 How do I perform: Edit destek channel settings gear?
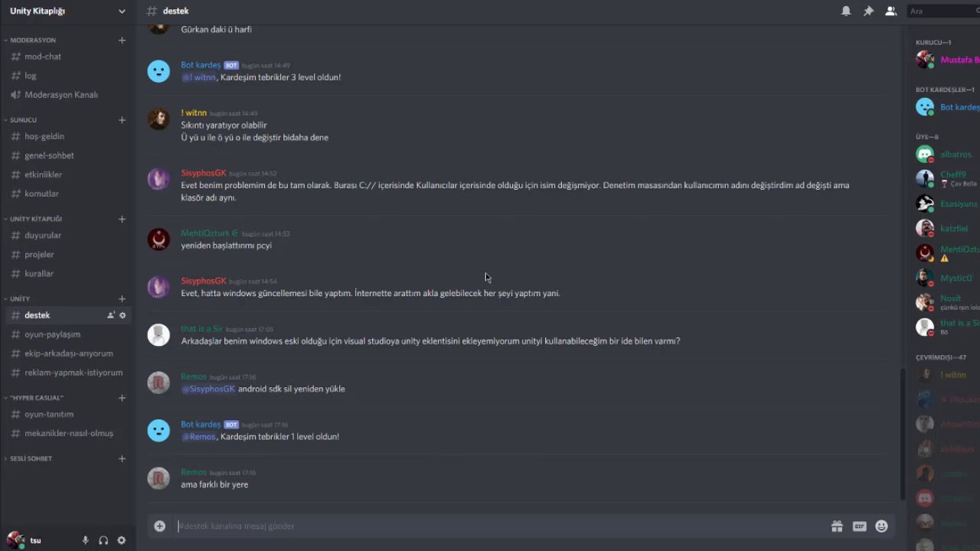(122, 315)
